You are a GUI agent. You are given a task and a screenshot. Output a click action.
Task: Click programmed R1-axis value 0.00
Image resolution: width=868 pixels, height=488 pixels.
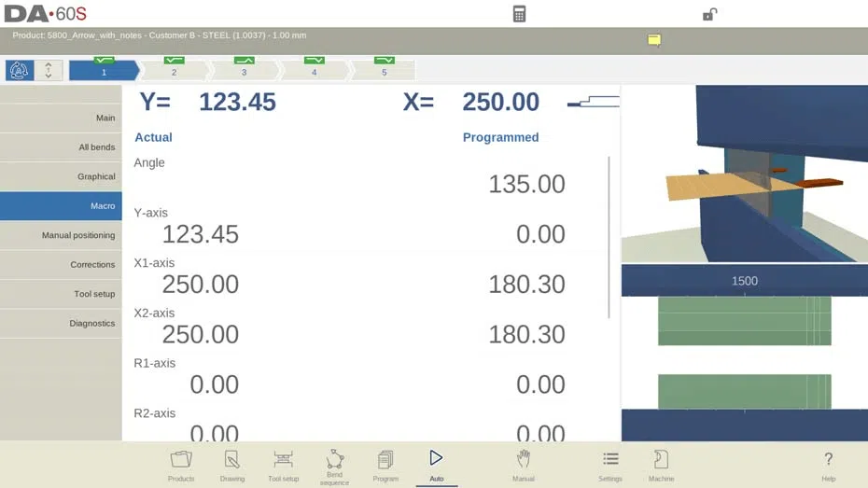tap(540, 384)
